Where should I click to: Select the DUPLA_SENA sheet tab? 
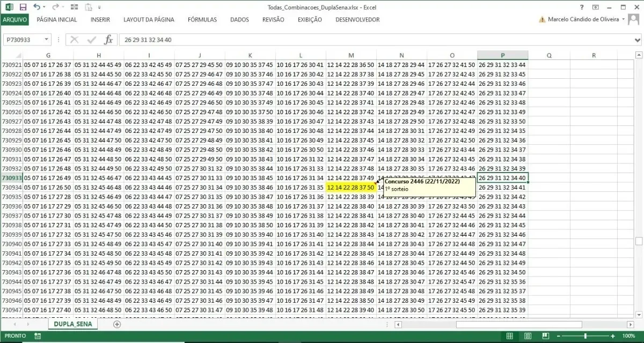click(x=72, y=324)
